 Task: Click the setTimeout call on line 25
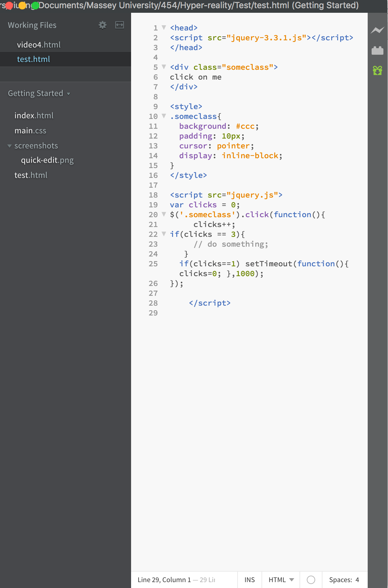(269, 264)
